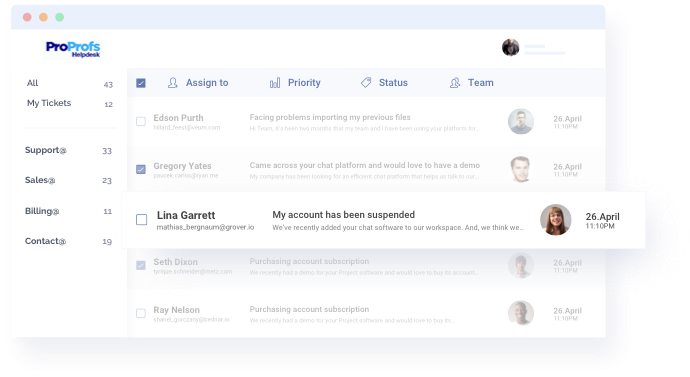
Task: Click the Team people icon
Action: point(455,83)
